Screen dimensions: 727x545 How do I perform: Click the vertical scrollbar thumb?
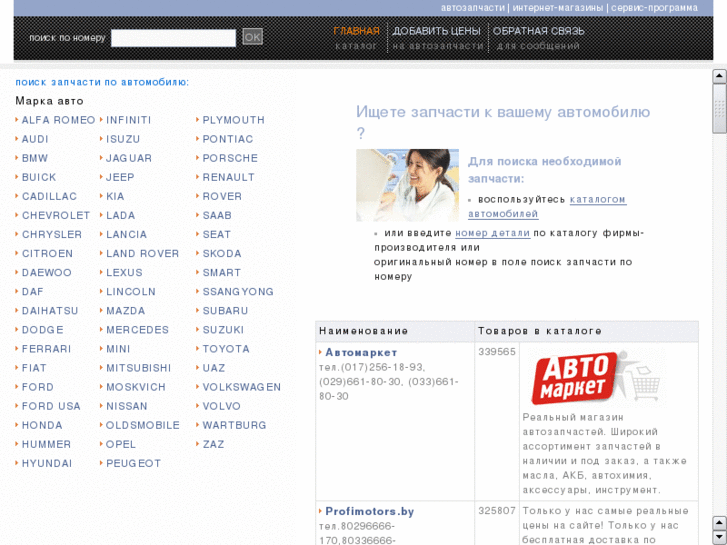point(719,109)
